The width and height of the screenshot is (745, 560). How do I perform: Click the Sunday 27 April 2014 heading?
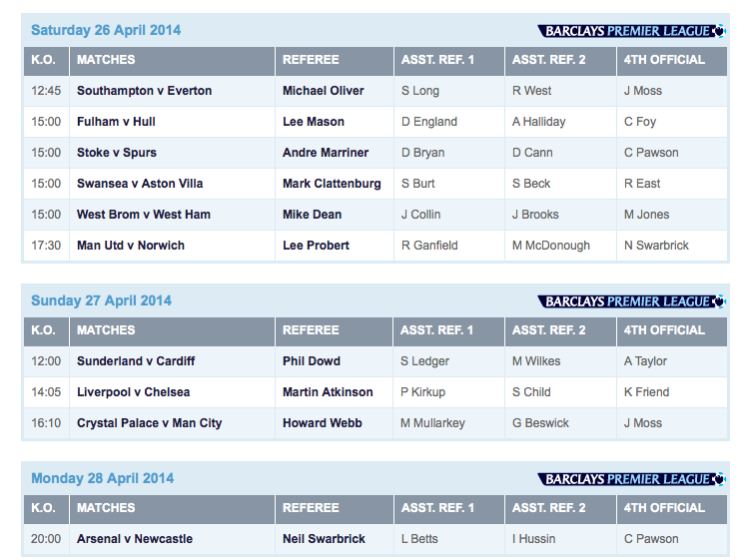(x=101, y=300)
